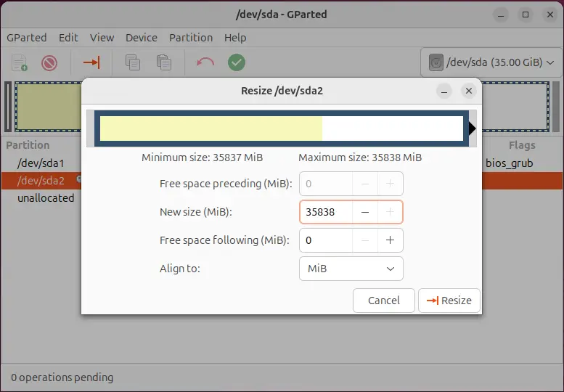Click the New size input field
This screenshot has width=564, height=392.
pos(326,212)
